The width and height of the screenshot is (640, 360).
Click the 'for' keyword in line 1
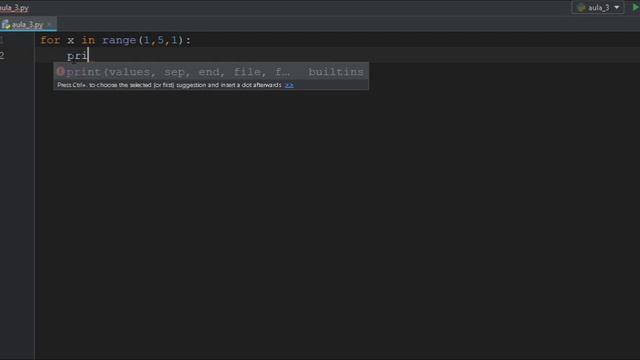tap(50, 40)
